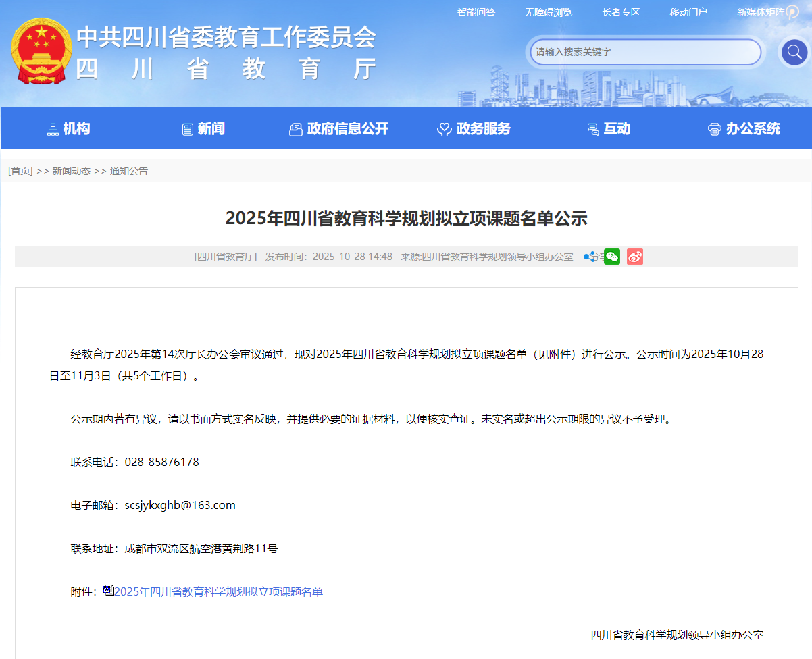Click the magnifying glass search button
The height and width of the screenshot is (659, 812).
[x=794, y=52]
